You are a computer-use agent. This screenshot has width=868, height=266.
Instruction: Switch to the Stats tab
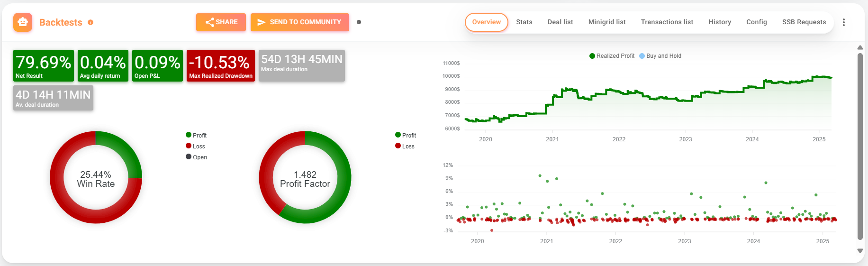click(524, 22)
